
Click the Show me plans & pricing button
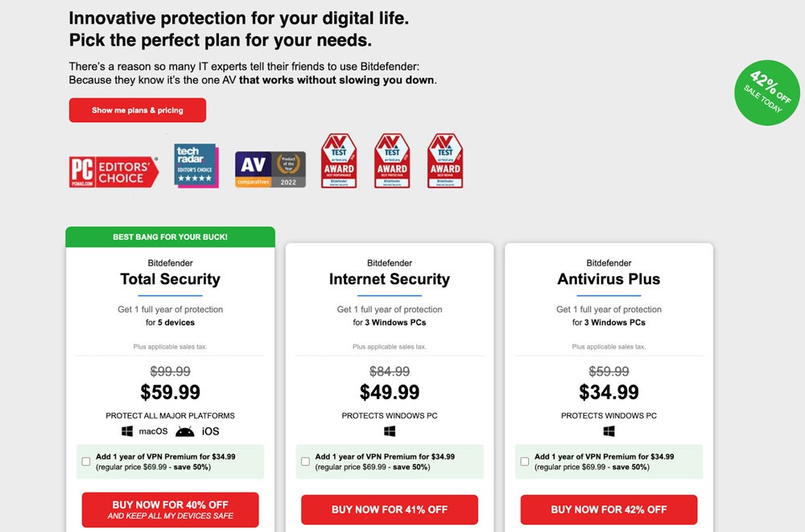137,110
